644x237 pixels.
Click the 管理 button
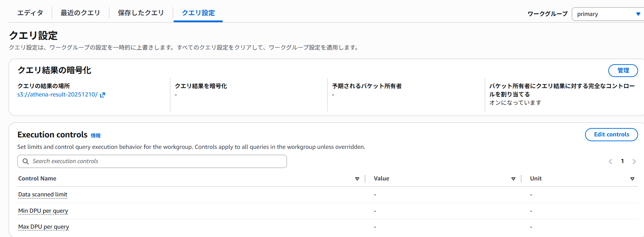click(x=623, y=70)
